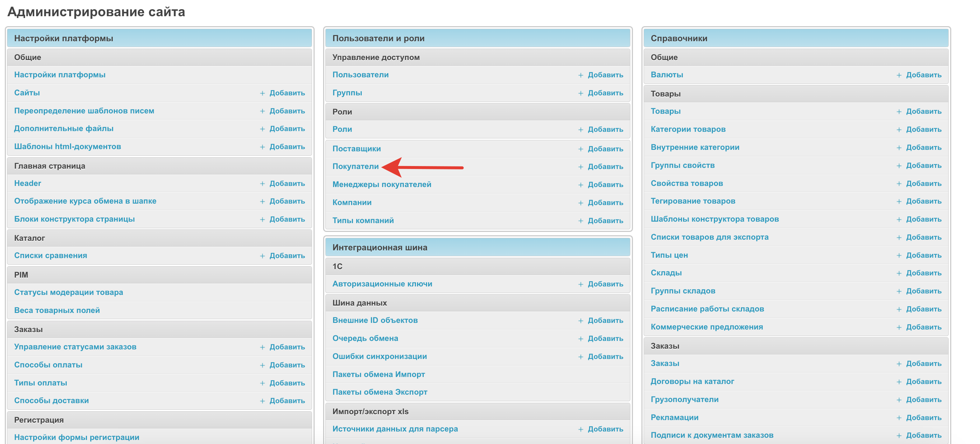980x444 pixels.
Task: Open Менеджеры покупателей list
Action: 382,185
